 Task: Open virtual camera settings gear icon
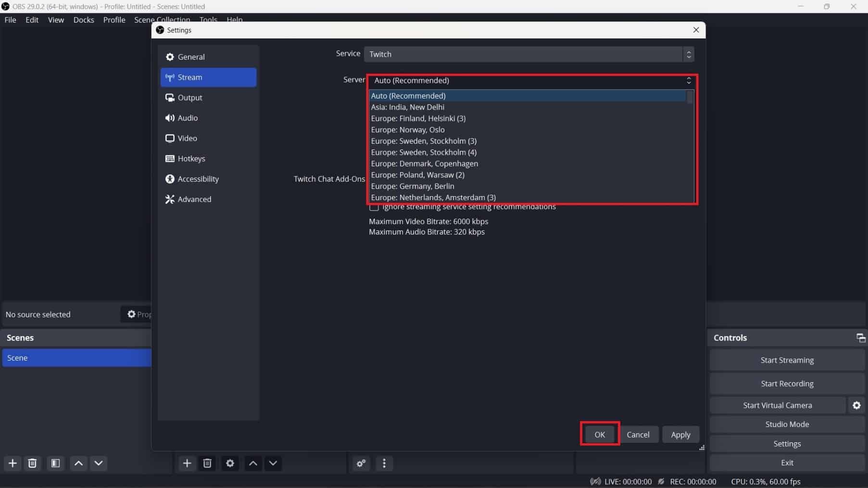tap(856, 405)
